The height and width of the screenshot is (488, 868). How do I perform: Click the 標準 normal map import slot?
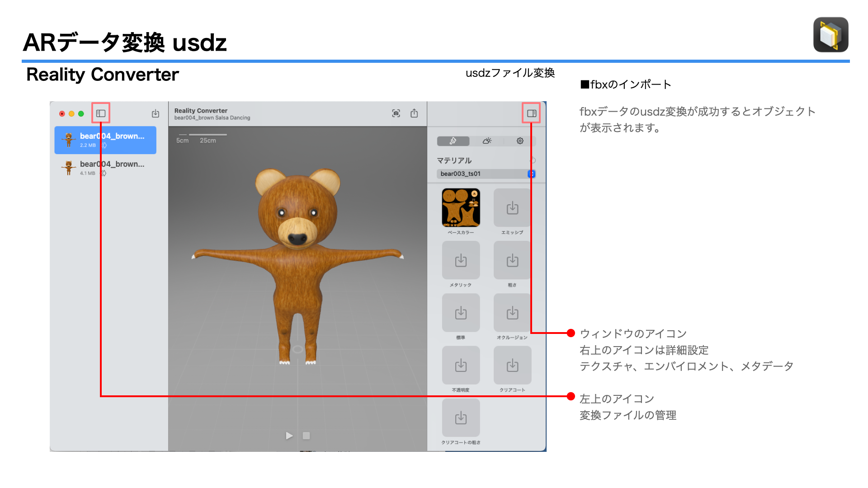tap(461, 313)
